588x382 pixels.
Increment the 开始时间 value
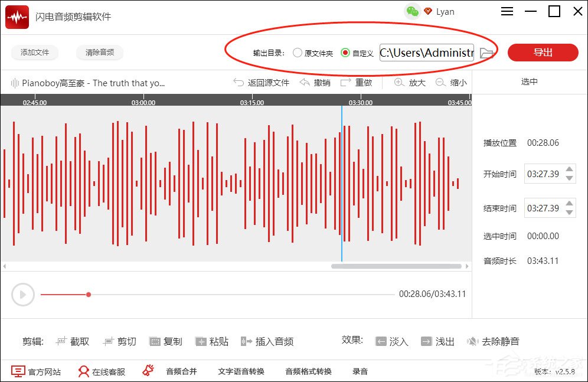(569, 171)
